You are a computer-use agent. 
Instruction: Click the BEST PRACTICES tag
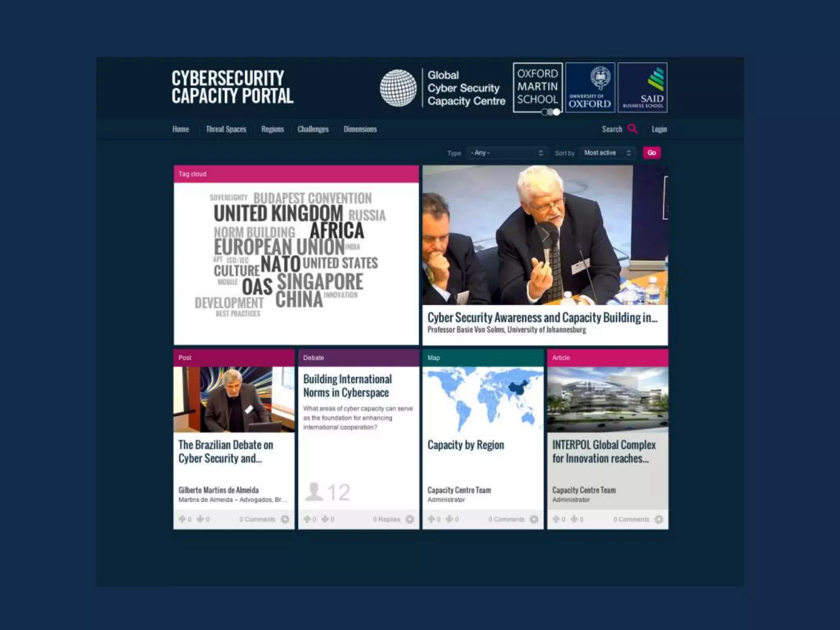238,314
